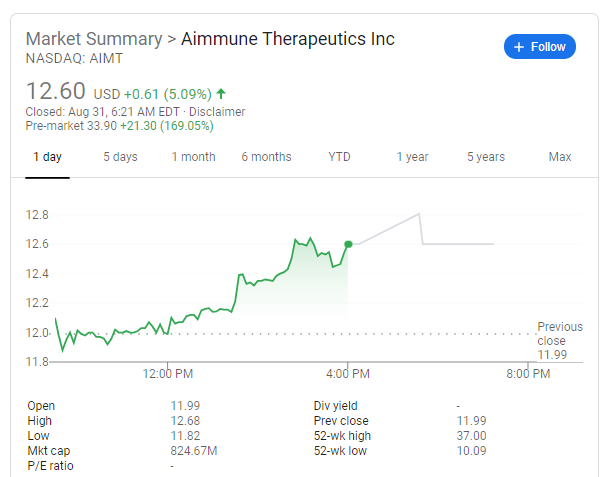Open the Disclaimer link
The image size is (611, 477).
217,112
